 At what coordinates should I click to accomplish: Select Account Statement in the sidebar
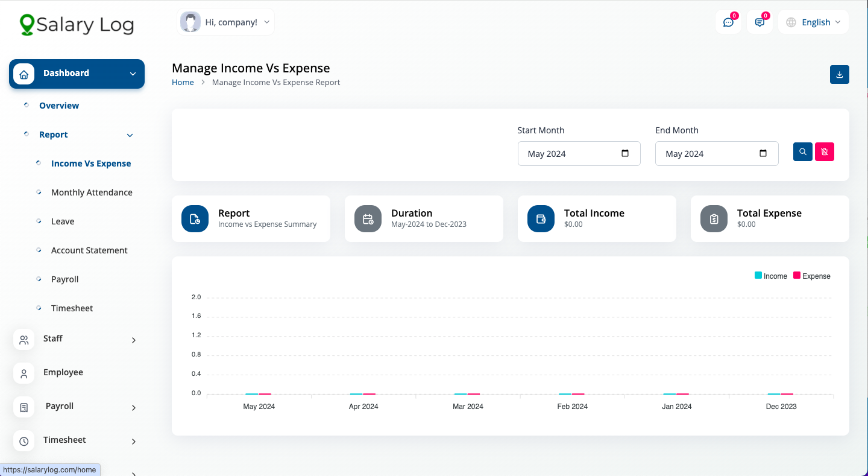tap(89, 250)
